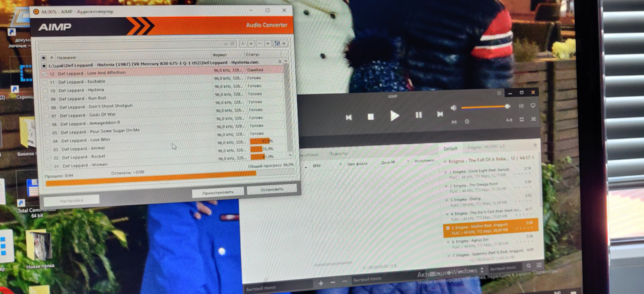Image resolution: width=644 pixels, height=294 pixels.
Task: Toggle checkbox for 03 Def Leppard - Animal
Action: [48, 150]
